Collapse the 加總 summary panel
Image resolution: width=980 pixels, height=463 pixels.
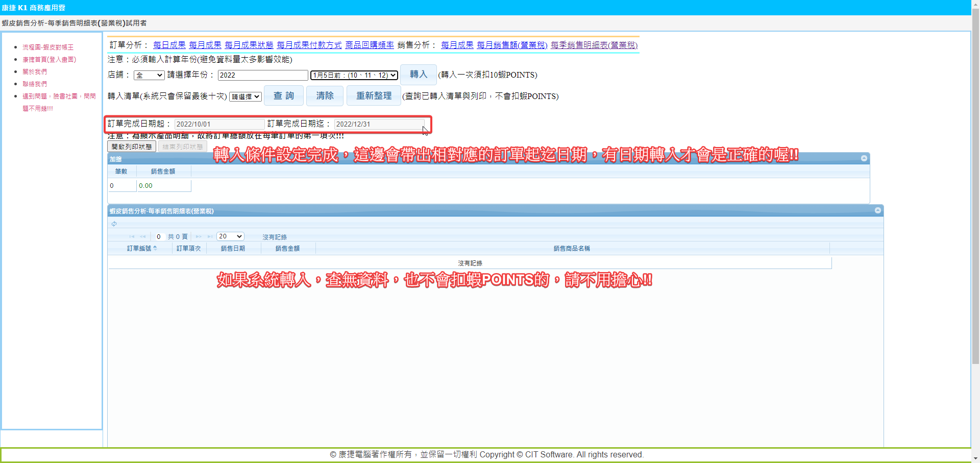tap(864, 158)
